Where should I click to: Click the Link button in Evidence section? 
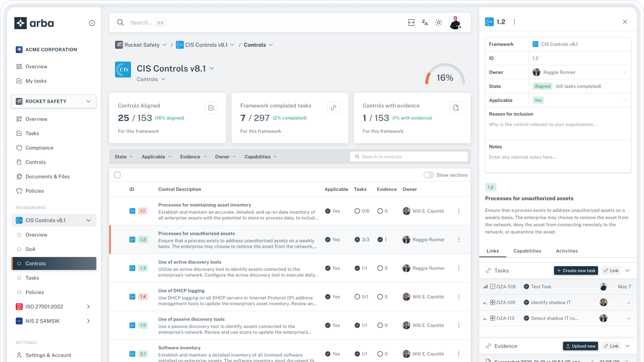coord(611,346)
